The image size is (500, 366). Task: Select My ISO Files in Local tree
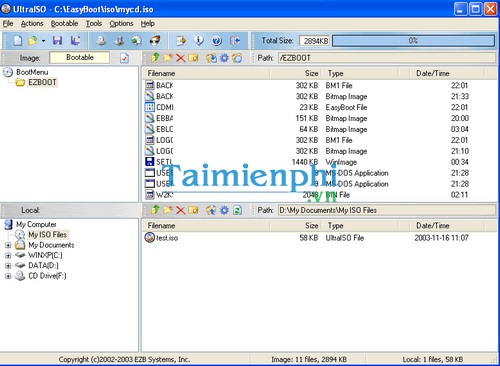pyautogui.click(x=48, y=235)
